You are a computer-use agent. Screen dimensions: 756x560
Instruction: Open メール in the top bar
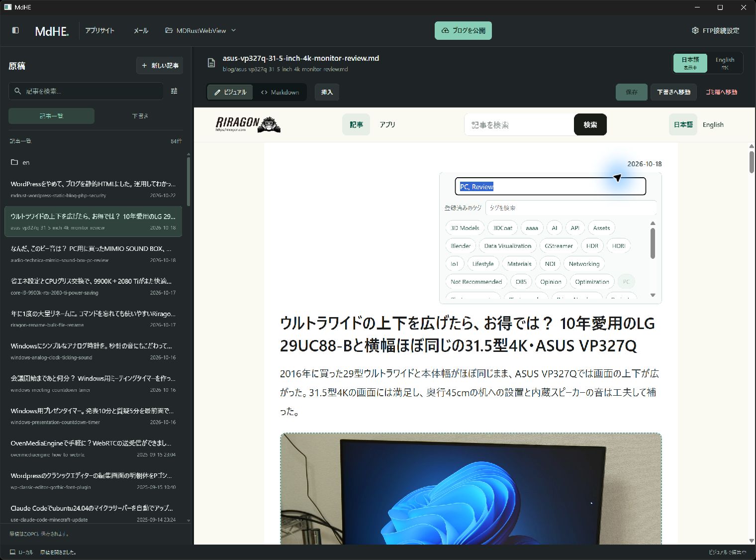pos(141,30)
